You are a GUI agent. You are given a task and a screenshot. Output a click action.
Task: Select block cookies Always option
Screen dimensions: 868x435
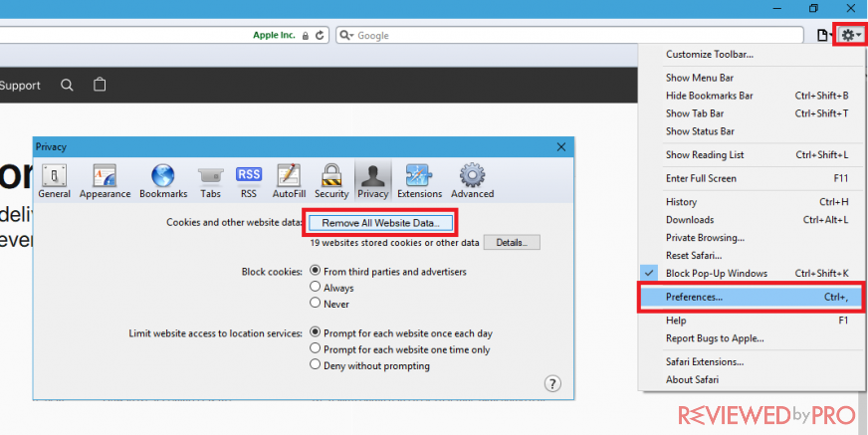(331, 288)
